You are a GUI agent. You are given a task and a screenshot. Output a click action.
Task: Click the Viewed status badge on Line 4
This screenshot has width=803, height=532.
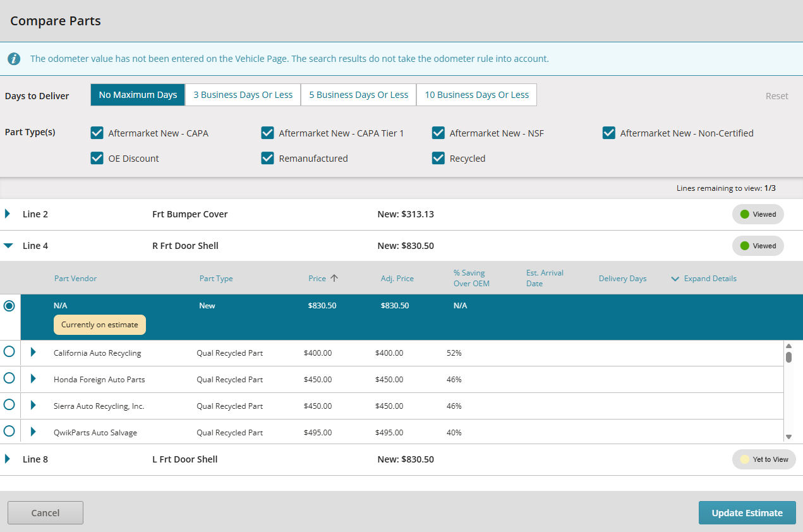tap(758, 246)
